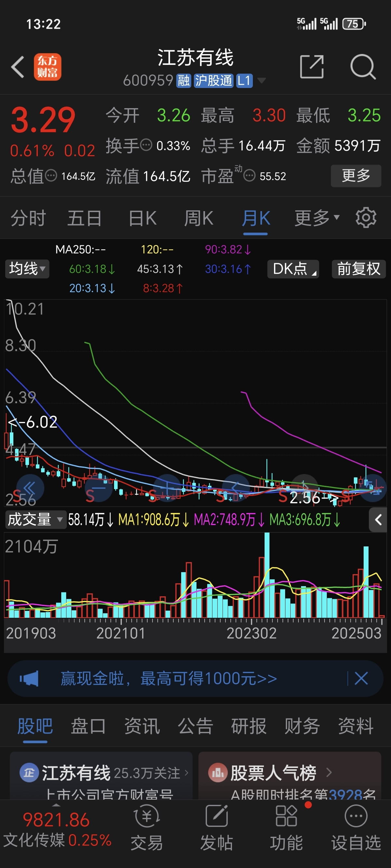Screen dimensions: 391x868
Task: Switch to 周K chart tab
Action: pyautogui.click(x=199, y=218)
